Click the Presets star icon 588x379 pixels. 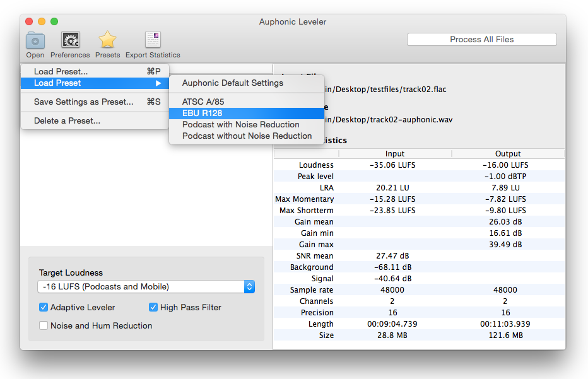click(107, 40)
